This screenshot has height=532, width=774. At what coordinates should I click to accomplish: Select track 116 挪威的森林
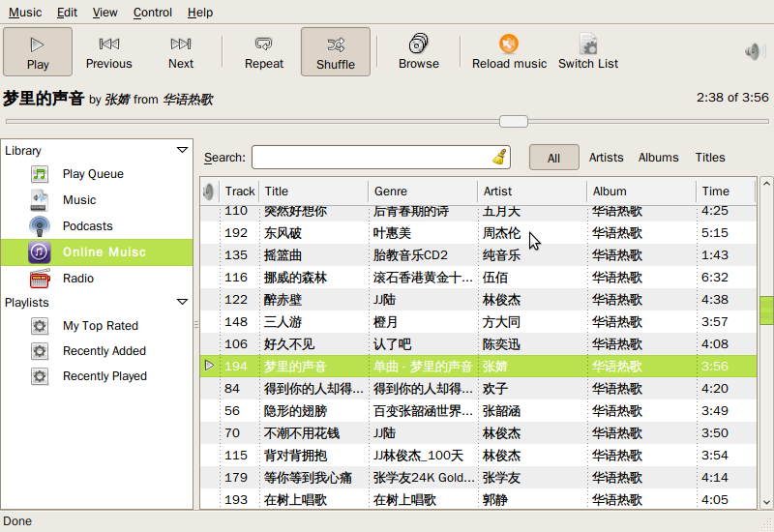(478, 278)
